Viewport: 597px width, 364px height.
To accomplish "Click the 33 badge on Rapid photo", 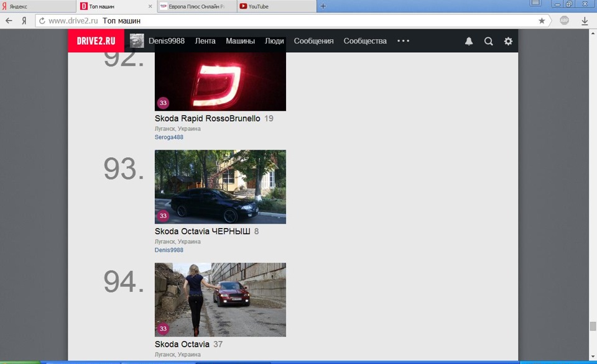I will (x=163, y=102).
